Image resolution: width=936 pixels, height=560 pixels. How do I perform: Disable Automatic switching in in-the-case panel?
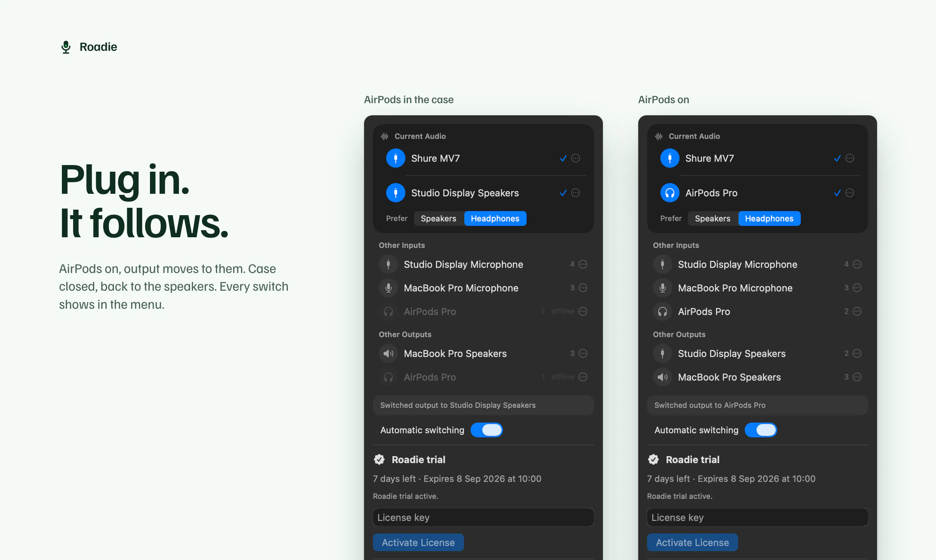(486, 430)
